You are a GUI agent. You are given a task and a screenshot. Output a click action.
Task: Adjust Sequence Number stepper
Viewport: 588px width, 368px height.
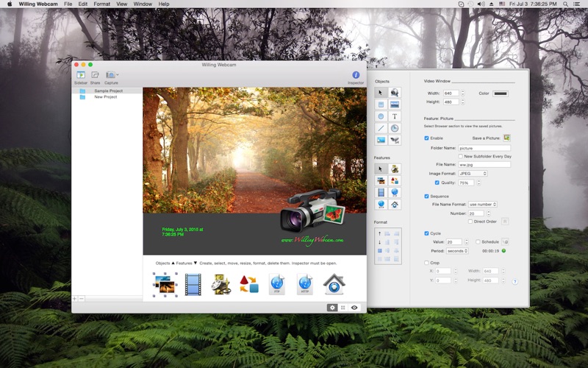[x=489, y=213]
